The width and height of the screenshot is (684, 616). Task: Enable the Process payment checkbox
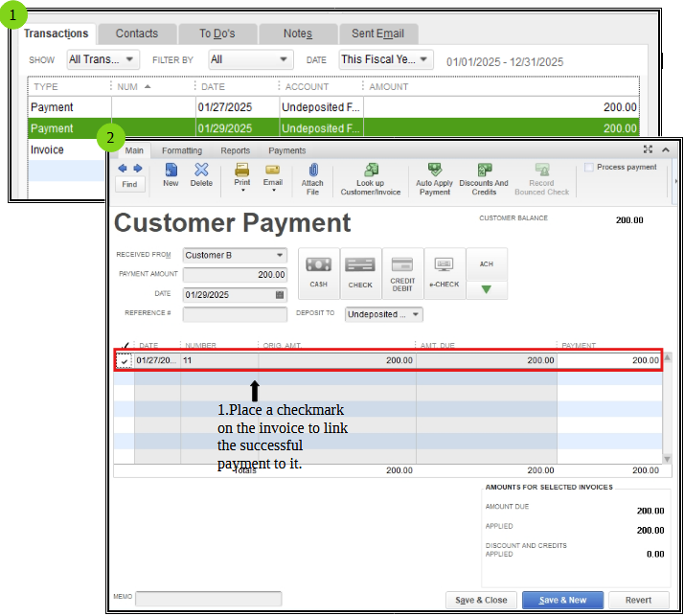click(x=589, y=167)
